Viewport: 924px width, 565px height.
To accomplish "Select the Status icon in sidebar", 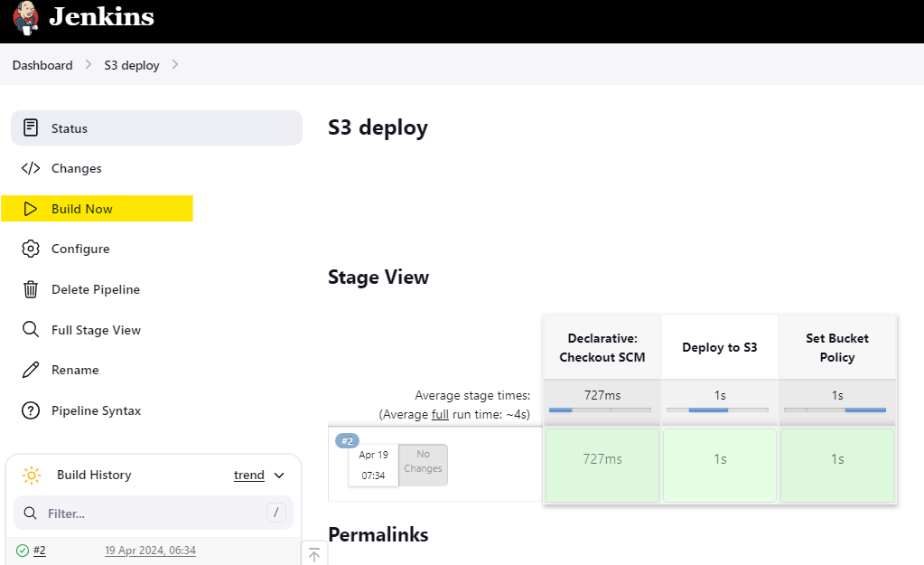I will [x=32, y=127].
